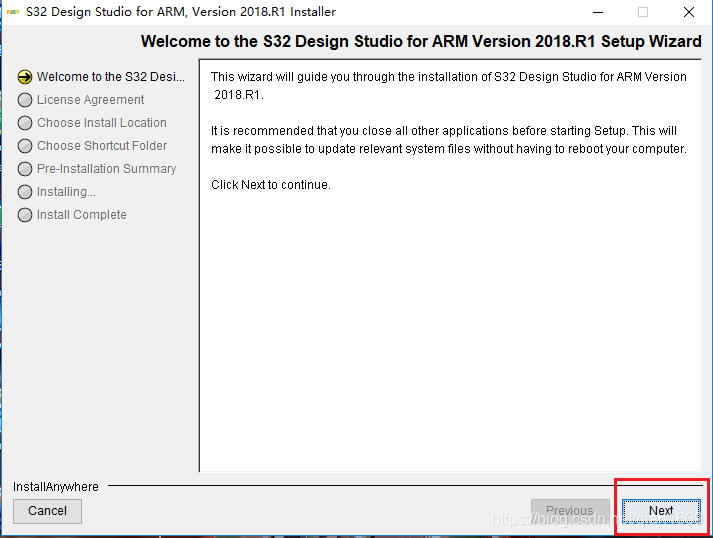Click the greyed-out Previous button
This screenshot has width=713, height=538.
(x=569, y=511)
